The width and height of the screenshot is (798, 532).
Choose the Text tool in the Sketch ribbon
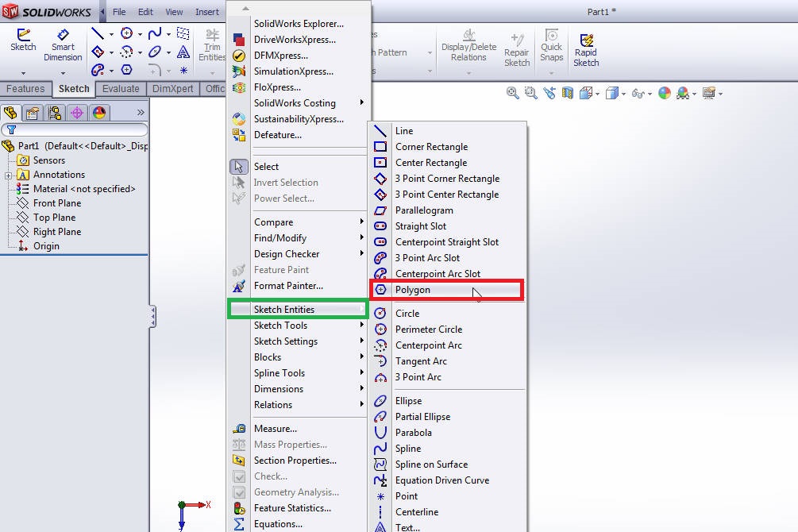tap(183, 52)
